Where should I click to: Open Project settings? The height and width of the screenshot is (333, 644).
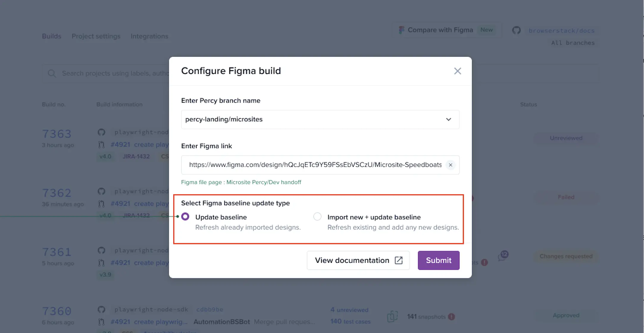point(96,36)
